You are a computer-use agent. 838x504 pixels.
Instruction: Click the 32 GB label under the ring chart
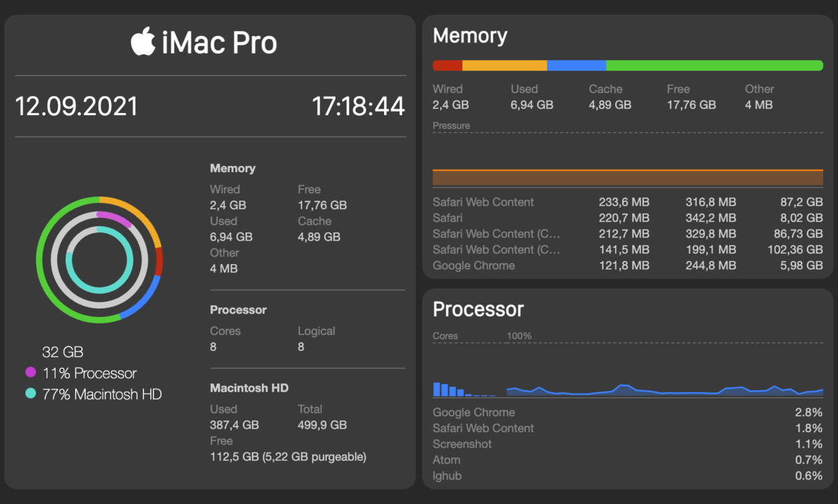(62, 352)
